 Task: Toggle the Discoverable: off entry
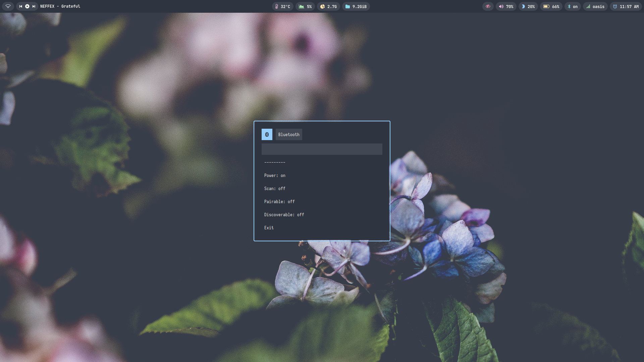284,215
